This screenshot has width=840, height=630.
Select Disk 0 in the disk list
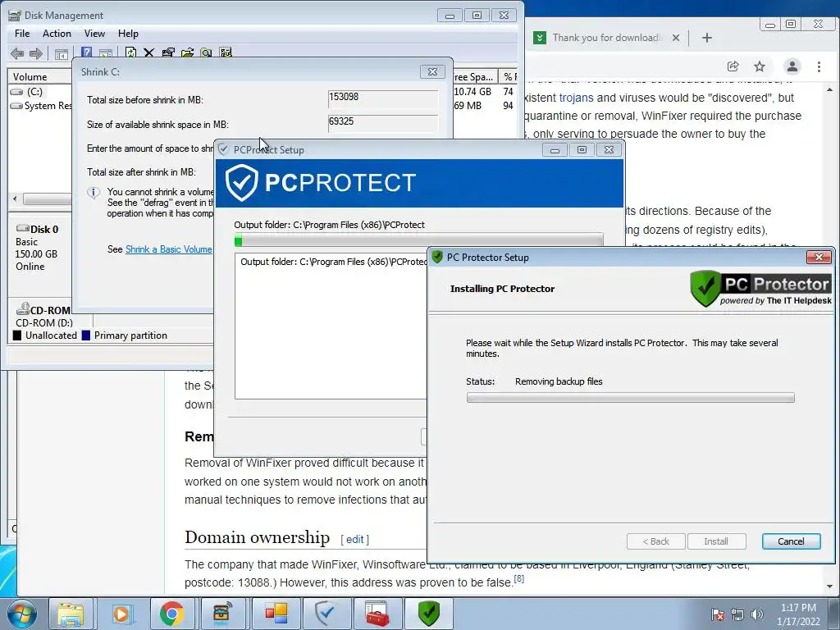tap(38, 247)
